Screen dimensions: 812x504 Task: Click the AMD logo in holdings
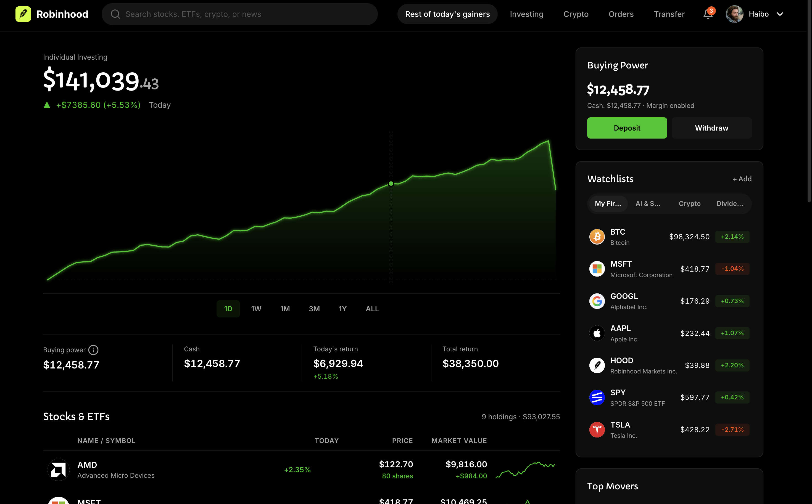(58, 470)
